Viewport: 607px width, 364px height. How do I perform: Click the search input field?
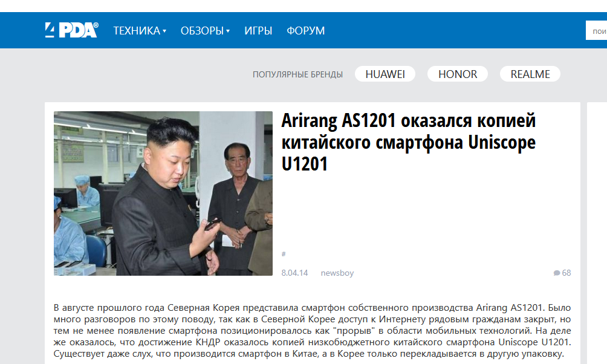pos(596,31)
